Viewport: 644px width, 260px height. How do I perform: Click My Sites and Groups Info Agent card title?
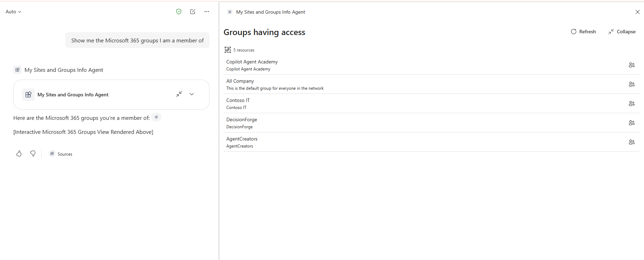[73, 95]
